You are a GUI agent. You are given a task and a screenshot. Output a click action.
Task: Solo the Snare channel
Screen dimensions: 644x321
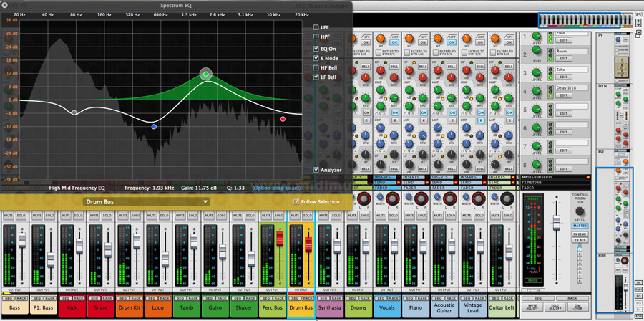pyautogui.click(x=107, y=216)
